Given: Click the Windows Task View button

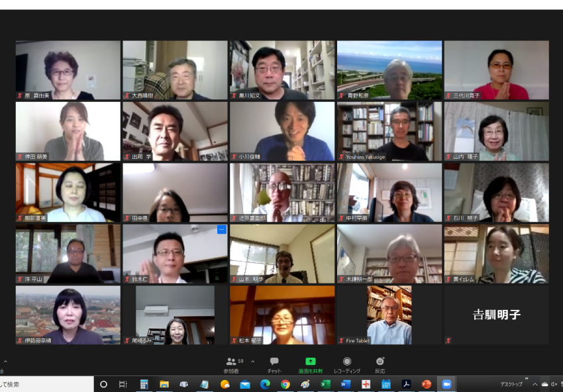Looking at the screenshot, I should tap(123, 384).
